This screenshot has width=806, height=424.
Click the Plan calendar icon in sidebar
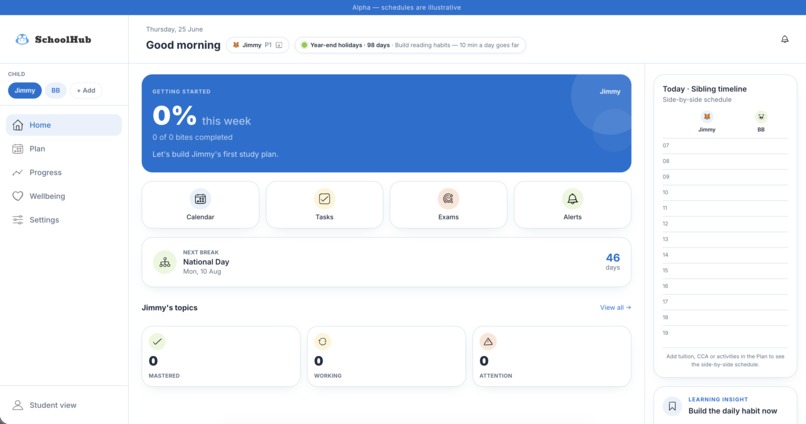(17, 149)
